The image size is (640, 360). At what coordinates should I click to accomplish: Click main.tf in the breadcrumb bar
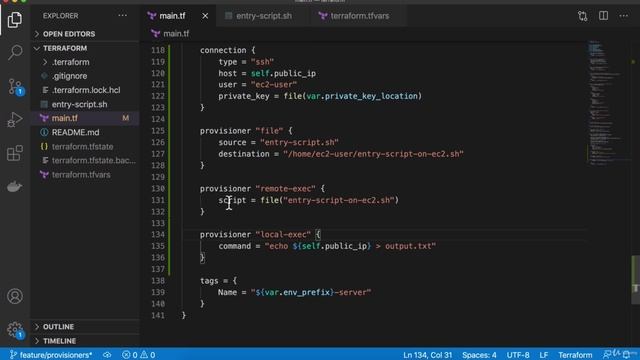[176, 33]
